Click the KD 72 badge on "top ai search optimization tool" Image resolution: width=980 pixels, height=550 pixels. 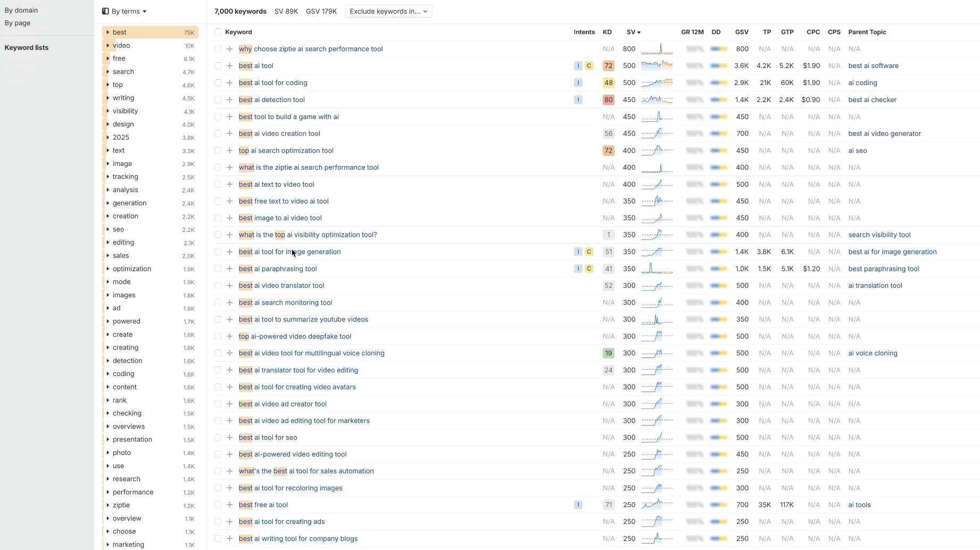tap(608, 151)
